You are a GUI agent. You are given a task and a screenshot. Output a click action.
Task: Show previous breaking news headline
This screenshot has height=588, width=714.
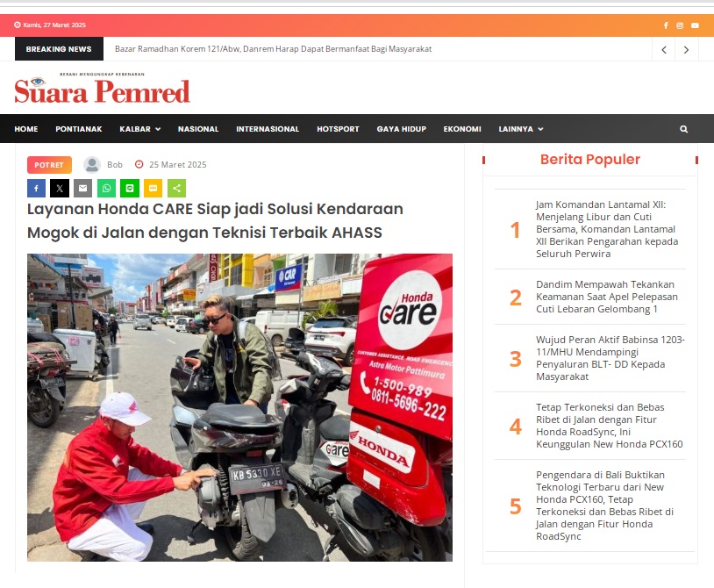click(x=664, y=49)
